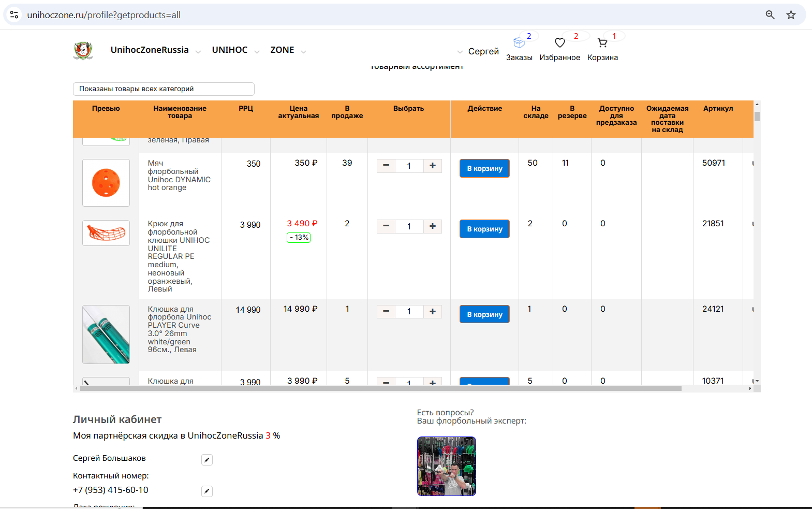Click the browser zoom magnifier icon
The image size is (812, 509).
[770, 15]
